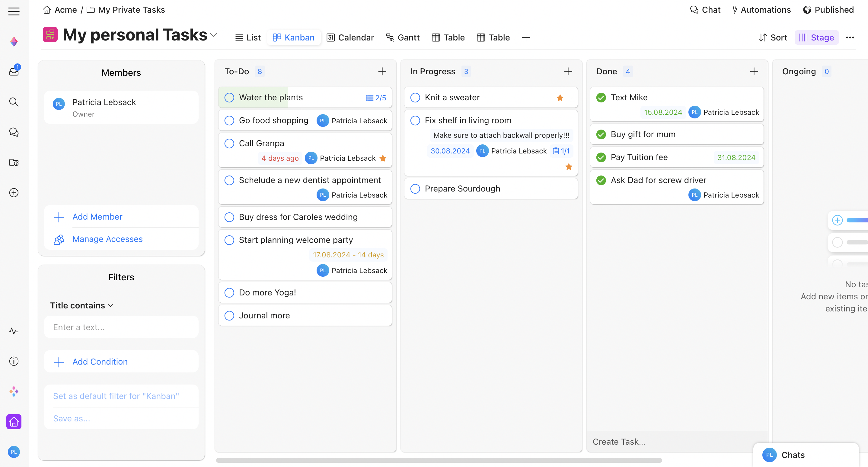Click the purple home icon in sidebar
868x467 pixels.
[14, 421]
